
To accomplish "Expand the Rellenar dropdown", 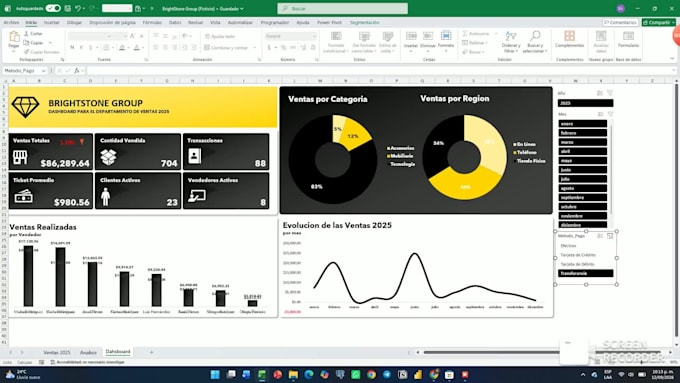I will point(487,43).
